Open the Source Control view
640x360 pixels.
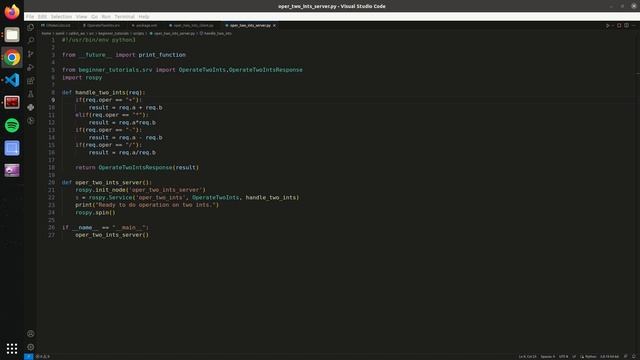click(31, 54)
